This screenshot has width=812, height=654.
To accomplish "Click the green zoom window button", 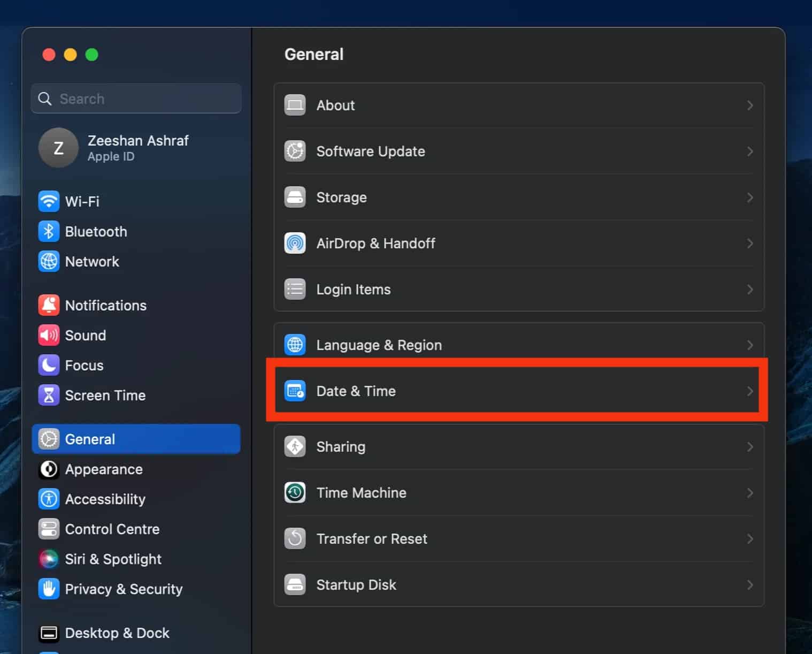I will pyautogui.click(x=91, y=55).
